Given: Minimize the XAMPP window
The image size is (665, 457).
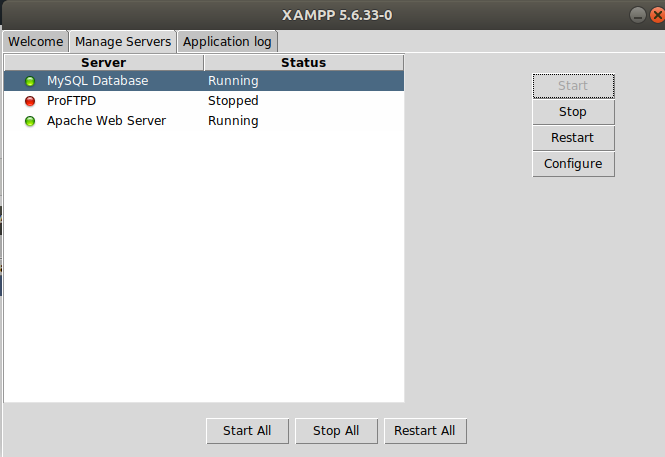Looking at the screenshot, I should point(637,15).
